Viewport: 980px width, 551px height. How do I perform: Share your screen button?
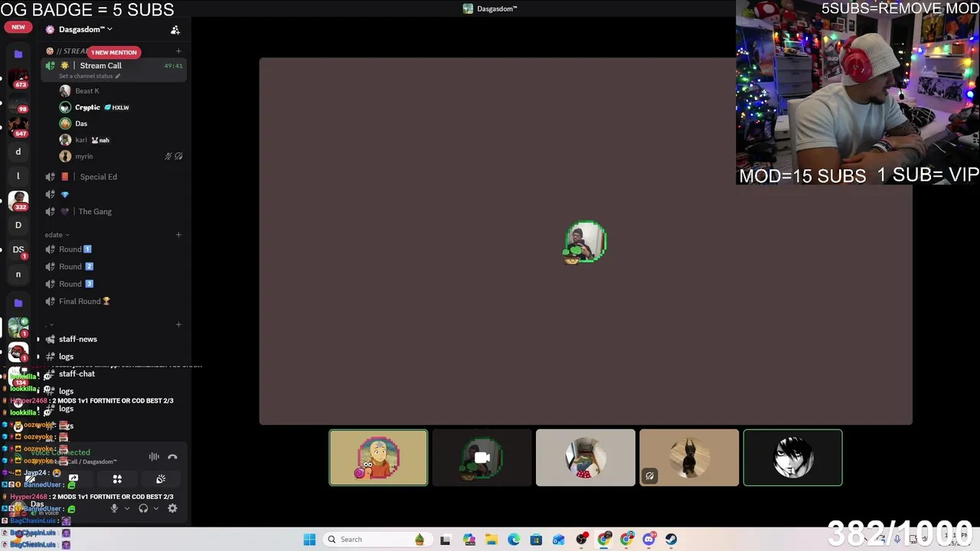(73, 479)
